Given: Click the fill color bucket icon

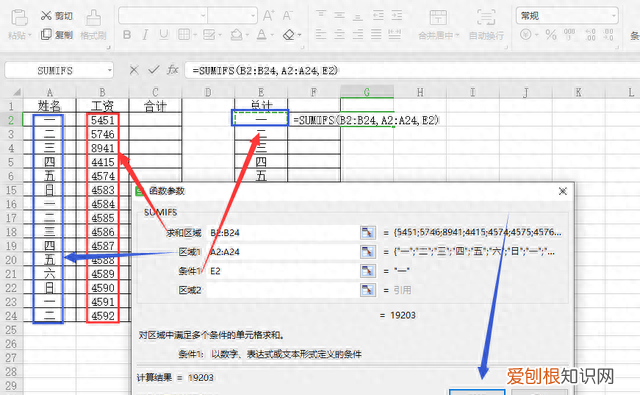Looking at the screenshot, I should tap(236, 35).
